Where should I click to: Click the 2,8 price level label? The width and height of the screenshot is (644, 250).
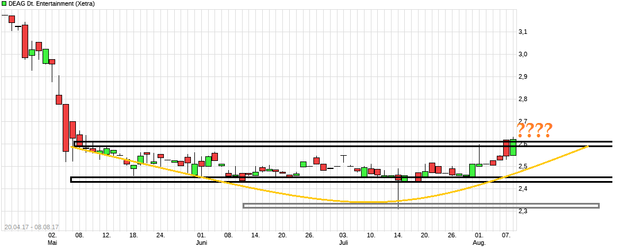[523, 99]
